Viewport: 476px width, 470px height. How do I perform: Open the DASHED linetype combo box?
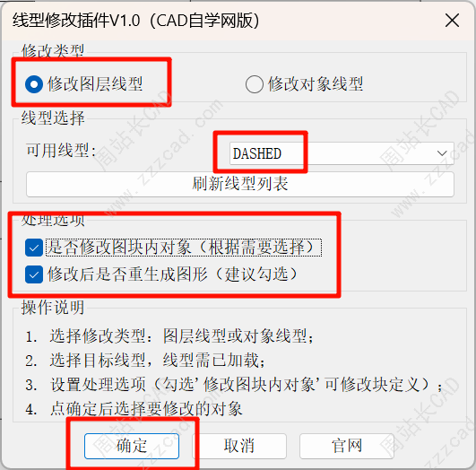click(x=342, y=153)
